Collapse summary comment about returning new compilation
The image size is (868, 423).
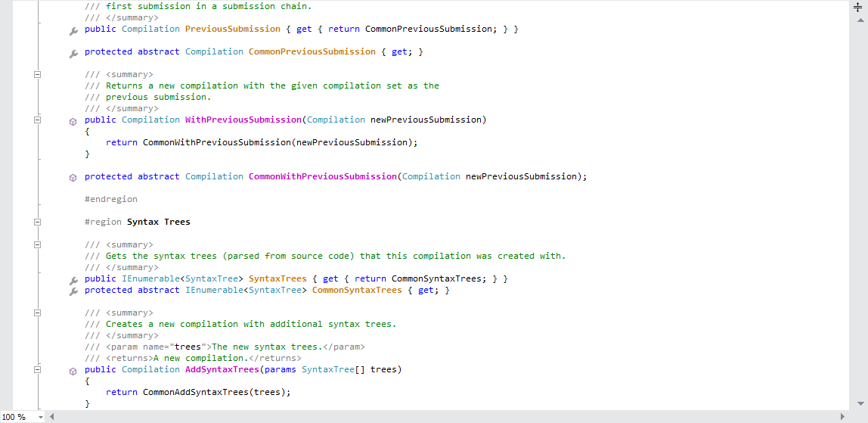38,74
